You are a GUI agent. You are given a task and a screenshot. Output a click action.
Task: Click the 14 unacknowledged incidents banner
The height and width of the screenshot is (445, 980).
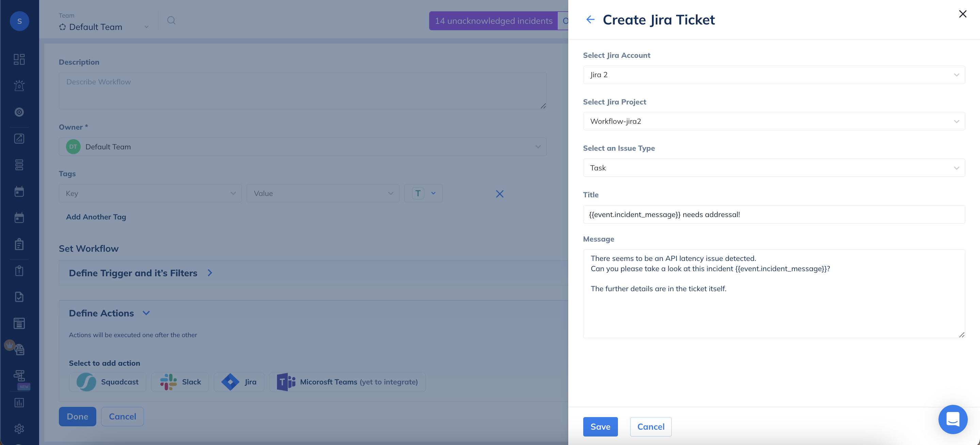pyautogui.click(x=493, y=21)
